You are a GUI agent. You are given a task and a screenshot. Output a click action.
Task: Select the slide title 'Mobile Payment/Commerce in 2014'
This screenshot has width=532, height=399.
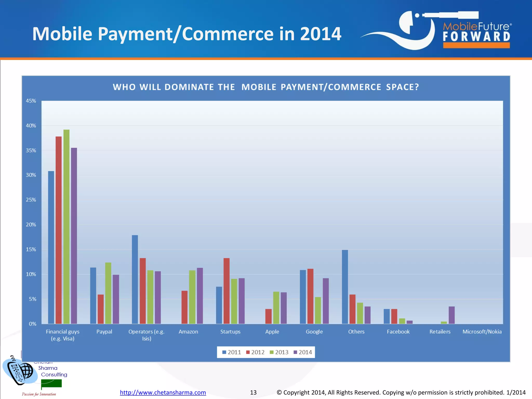(187, 34)
